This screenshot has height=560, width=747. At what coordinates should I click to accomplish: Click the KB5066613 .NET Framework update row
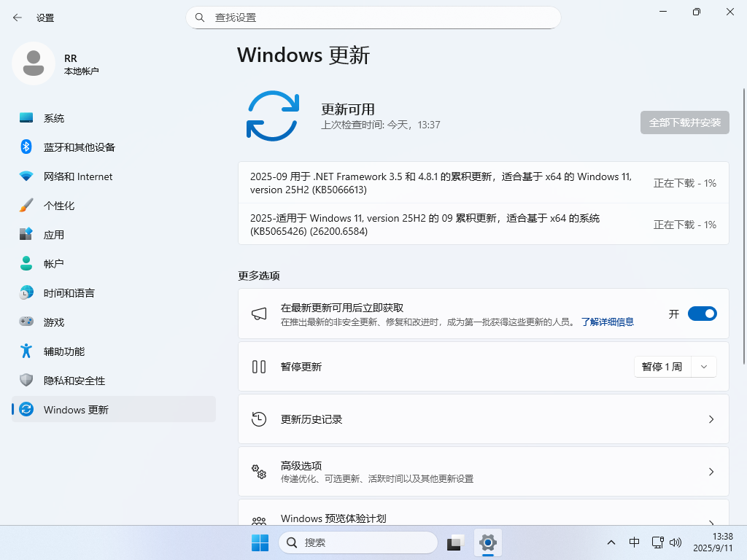pyautogui.click(x=484, y=183)
